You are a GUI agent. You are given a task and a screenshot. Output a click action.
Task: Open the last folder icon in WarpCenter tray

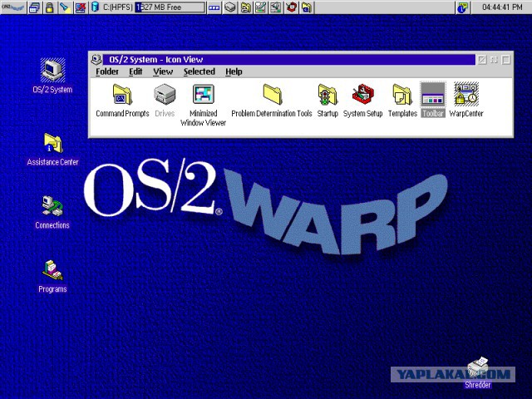pos(307,7)
